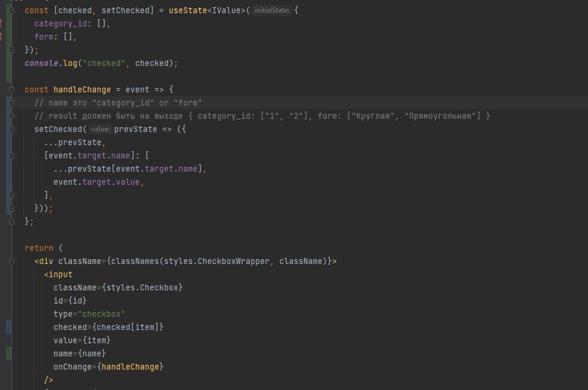588x390 pixels.
Task: Click the "...prevState," spread line
Action: (74, 142)
